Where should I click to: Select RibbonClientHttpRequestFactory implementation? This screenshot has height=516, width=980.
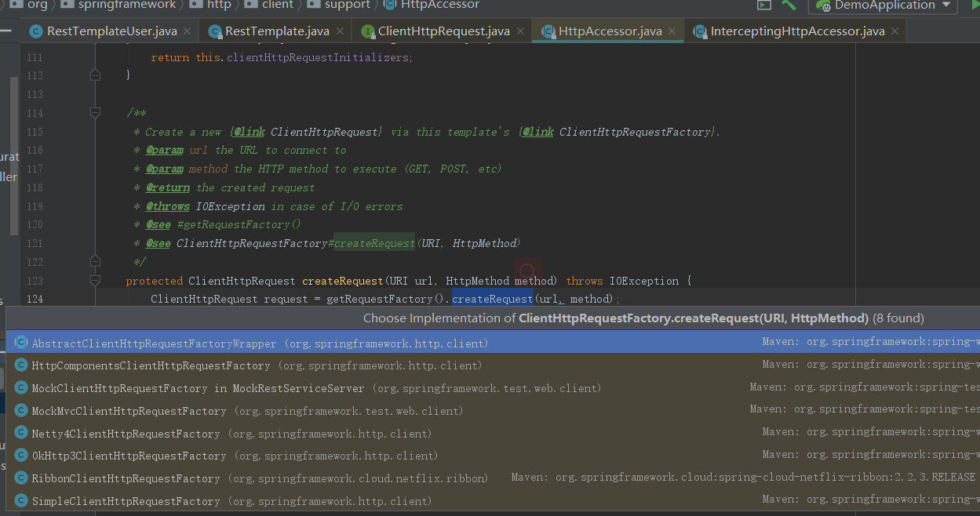[x=493, y=478]
